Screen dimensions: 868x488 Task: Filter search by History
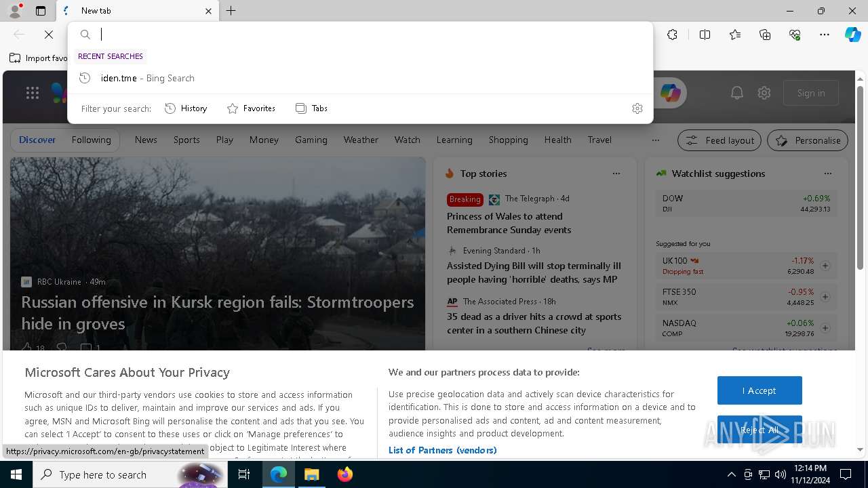(186, 108)
